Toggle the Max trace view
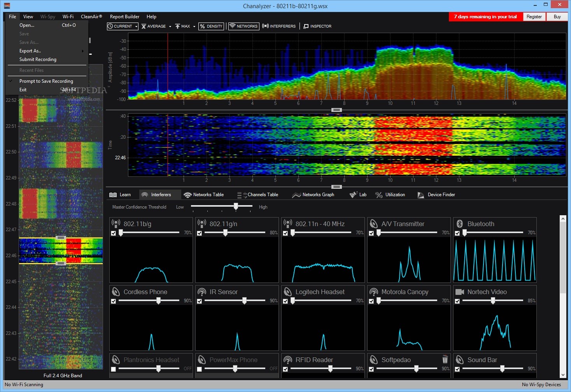 [183, 26]
